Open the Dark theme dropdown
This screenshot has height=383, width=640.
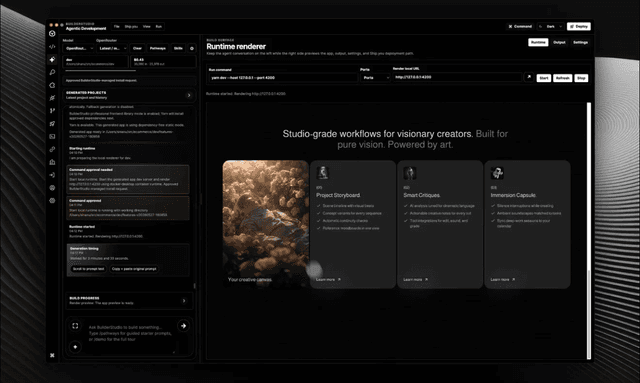pos(551,27)
